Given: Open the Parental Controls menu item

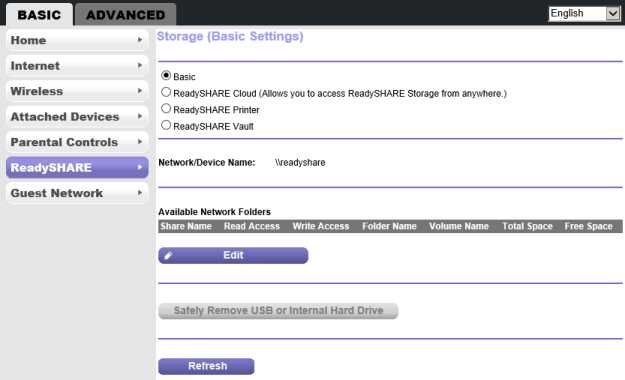Looking at the screenshot, I should point(77,142).
